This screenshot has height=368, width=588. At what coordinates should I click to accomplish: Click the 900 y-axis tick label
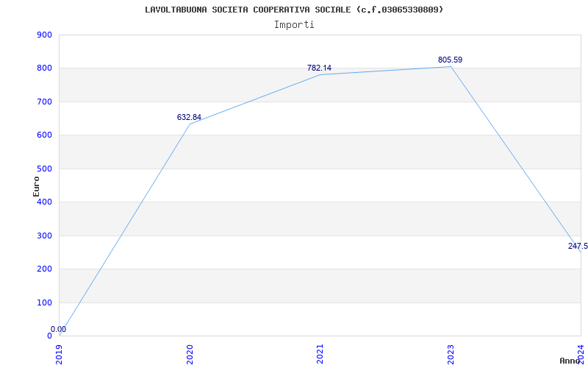tap(44, 35)
